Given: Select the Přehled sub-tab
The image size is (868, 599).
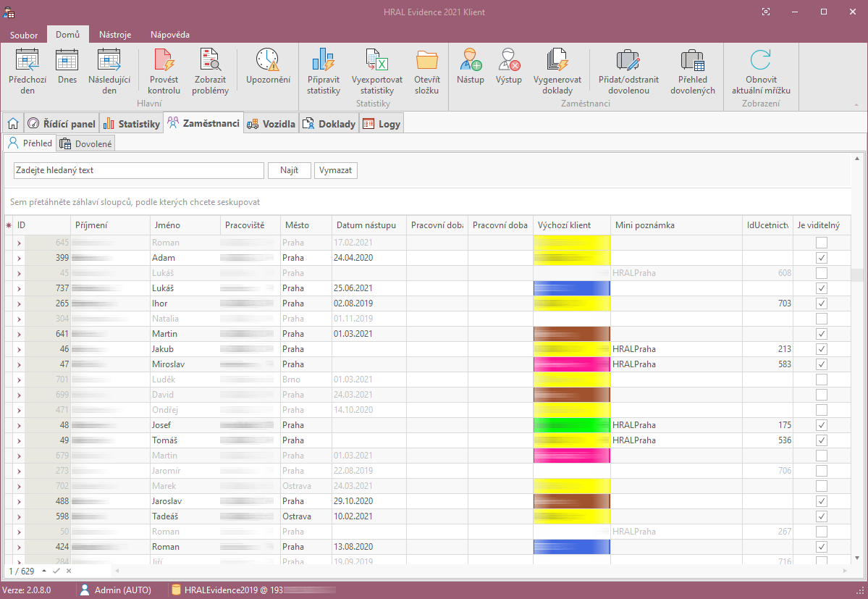Looking at the screenshot, I should (x=30, y=143).
